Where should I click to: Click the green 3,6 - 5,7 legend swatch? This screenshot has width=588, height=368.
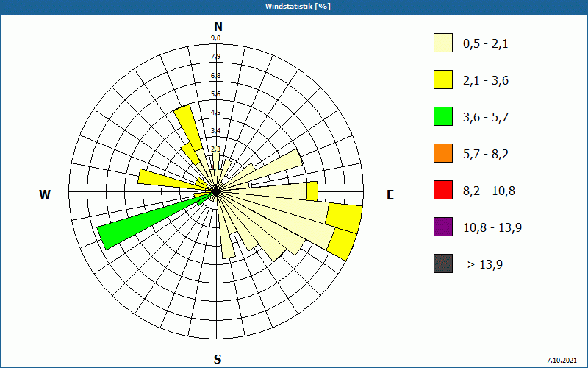443,116
